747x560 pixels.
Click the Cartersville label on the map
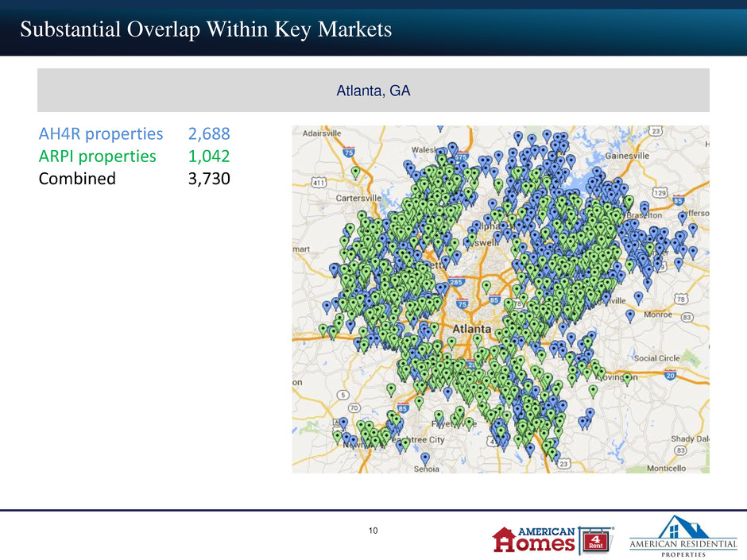click(358, 198)
